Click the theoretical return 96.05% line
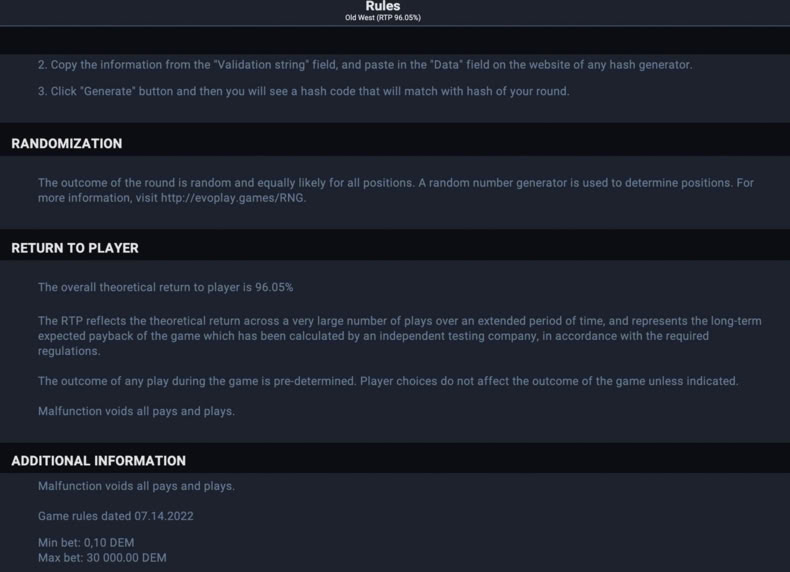Viewport: 790px width, 572px height. [x=165, y=287]
